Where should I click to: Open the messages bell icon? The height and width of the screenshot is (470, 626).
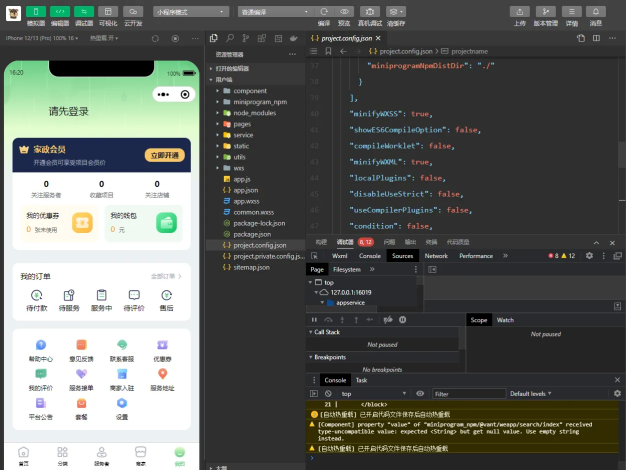(x=596, y=12)
